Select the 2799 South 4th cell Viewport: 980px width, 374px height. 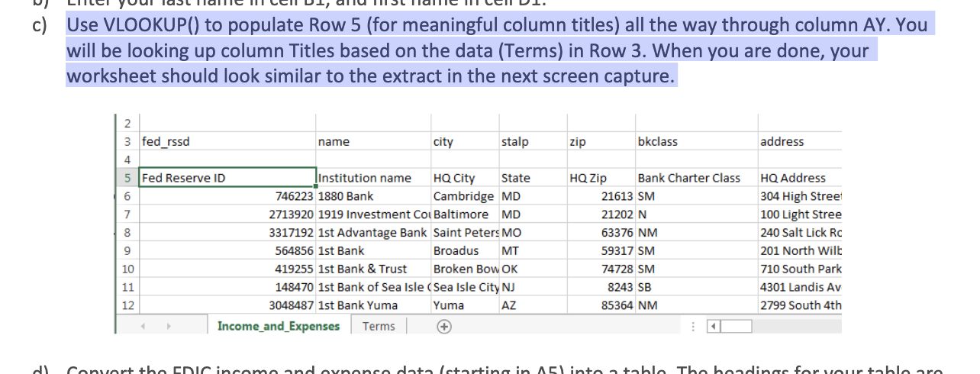pyautogui.click(x=801, y=305)
